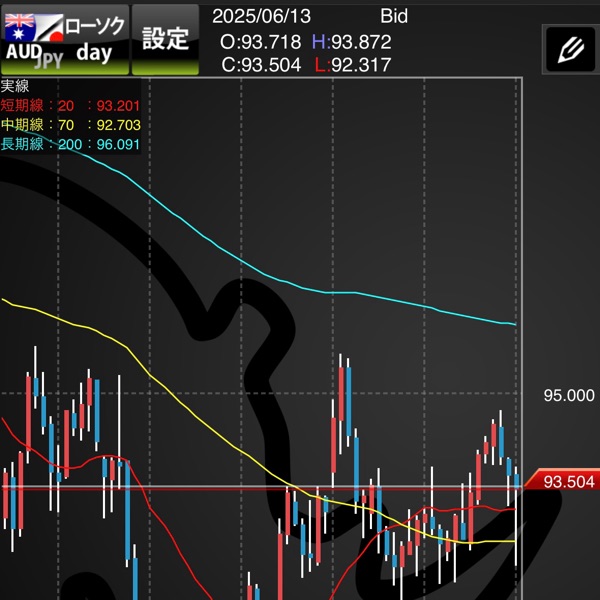Click the 2025/06/13 date readout
The width and height of the screenshot is (600, 600).
pyautogui.click(x=261, y=16)
